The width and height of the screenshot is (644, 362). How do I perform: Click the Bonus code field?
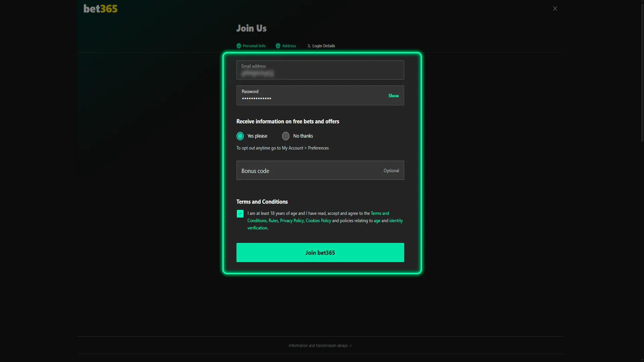tap(320, 170)
